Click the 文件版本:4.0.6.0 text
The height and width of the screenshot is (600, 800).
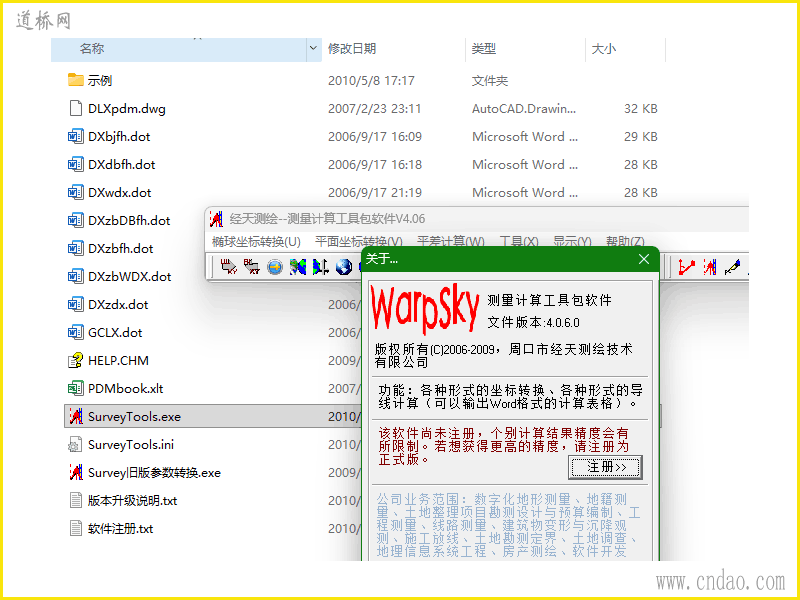coord(533,323)
